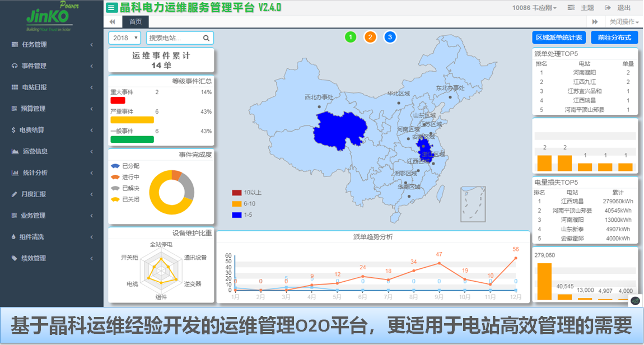Expand the 任务管理 sidebar menu
Viewport: 644px width, 345px height.
(x=52, y=44)
